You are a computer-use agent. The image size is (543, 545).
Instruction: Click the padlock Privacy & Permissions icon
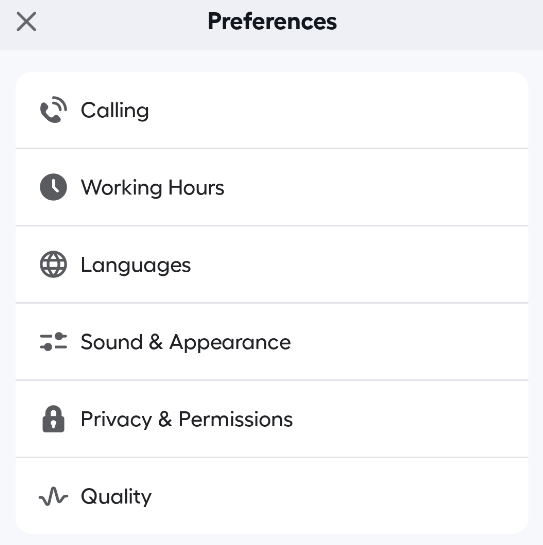coord(53,419)
